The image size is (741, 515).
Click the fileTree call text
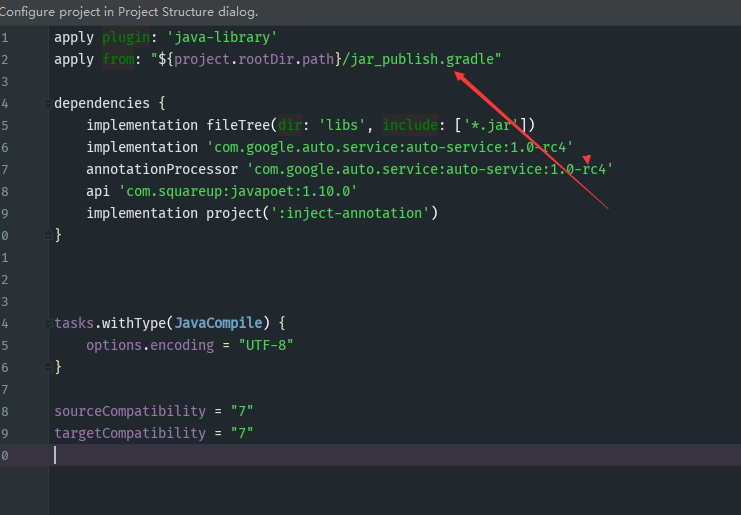tap(241, 125)
